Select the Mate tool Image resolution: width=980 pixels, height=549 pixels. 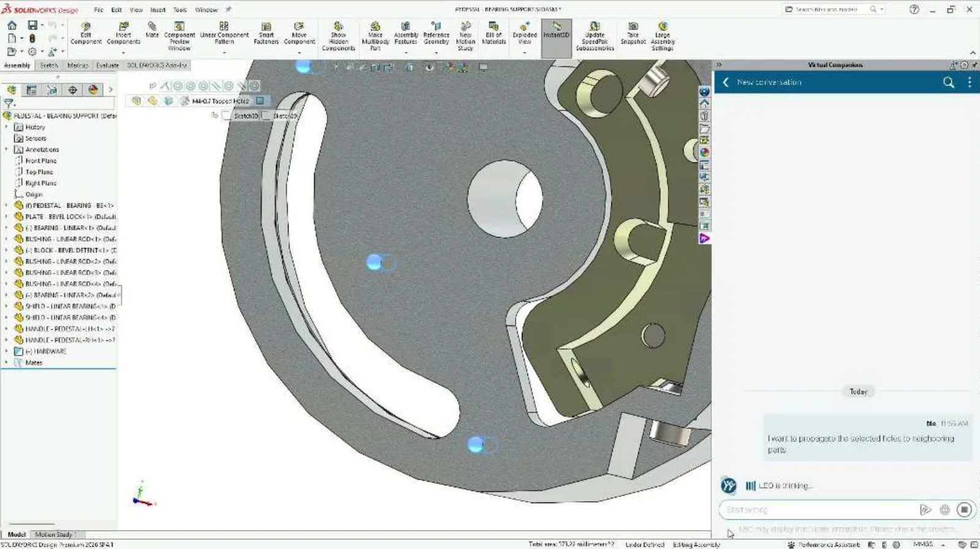pos(152,31)
